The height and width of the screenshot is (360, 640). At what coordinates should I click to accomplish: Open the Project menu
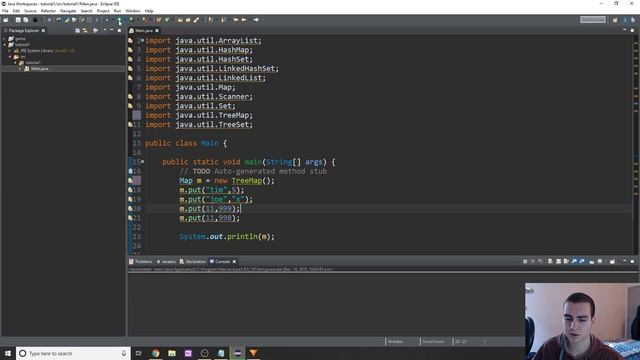[103, 11]
